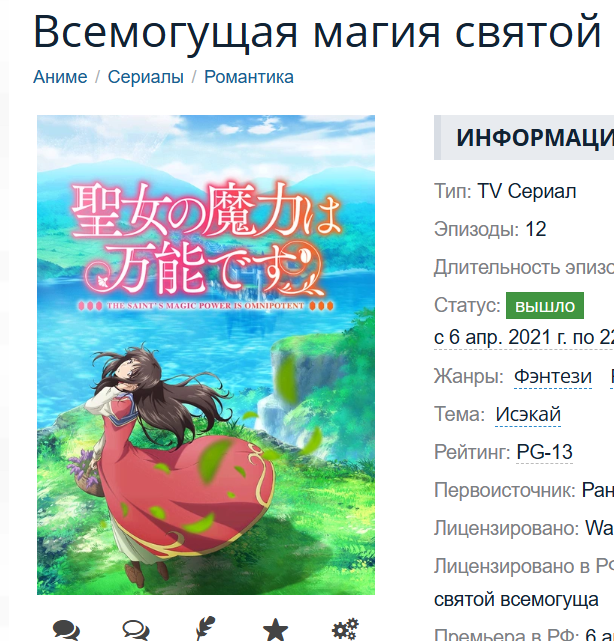614x641 pixels.
Task: Open the Аниме breadcrumb link
Action: pos(60,77)
